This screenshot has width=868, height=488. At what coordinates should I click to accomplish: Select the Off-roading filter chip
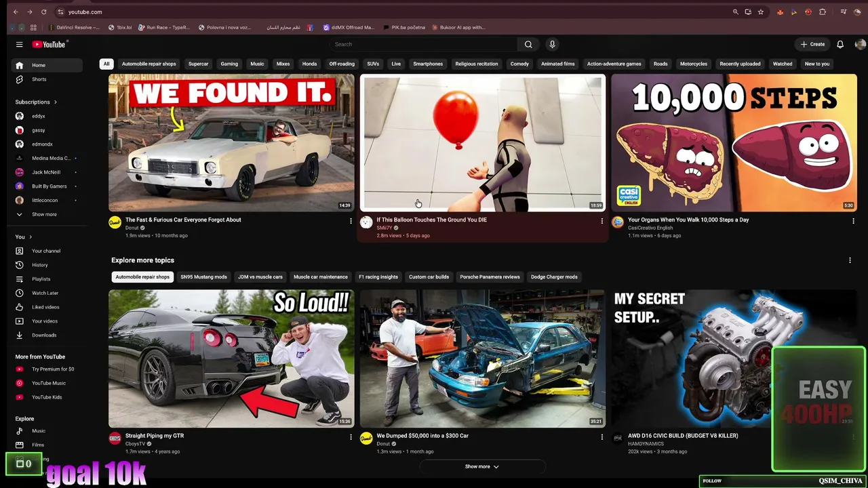(342, 64)
